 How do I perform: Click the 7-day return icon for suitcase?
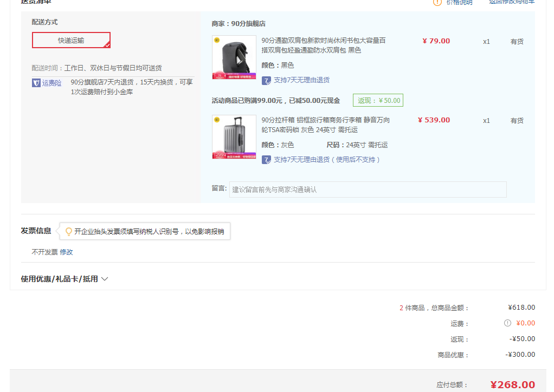(266, 160)
